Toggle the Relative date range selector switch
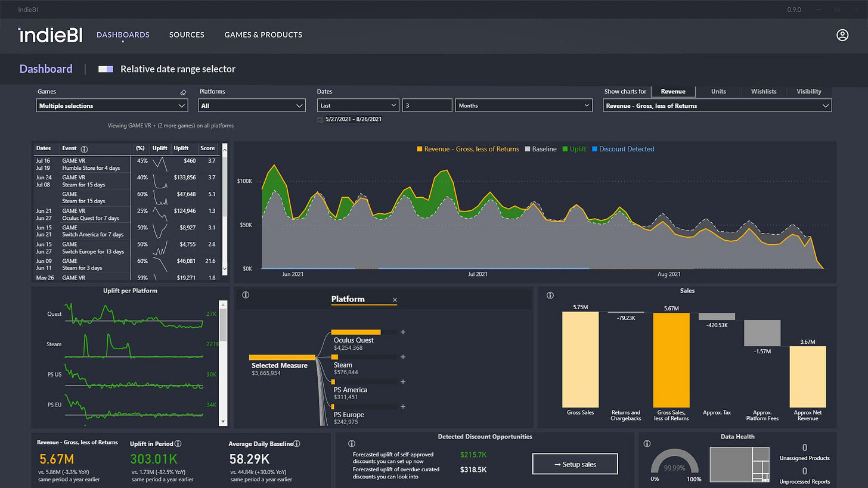This screenshot has height=488, width=868. 106,69
